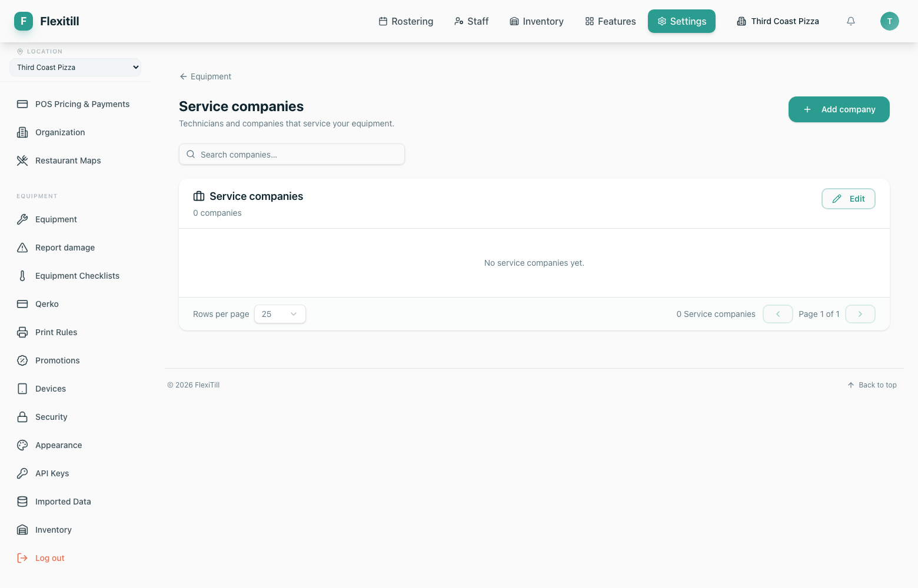Click the Restaurant Maps utensils icon
918x588 pixels.
[22, 161]
